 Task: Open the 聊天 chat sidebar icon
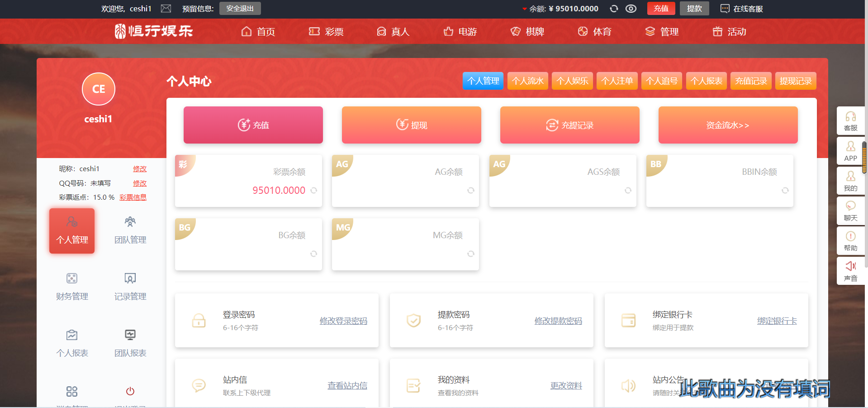click(850, 211)
